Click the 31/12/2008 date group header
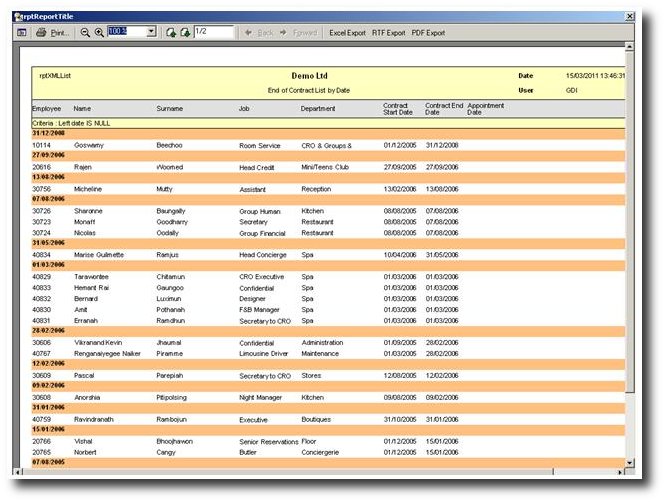Screen dimensions: 665x502 (x=50, y=133)
